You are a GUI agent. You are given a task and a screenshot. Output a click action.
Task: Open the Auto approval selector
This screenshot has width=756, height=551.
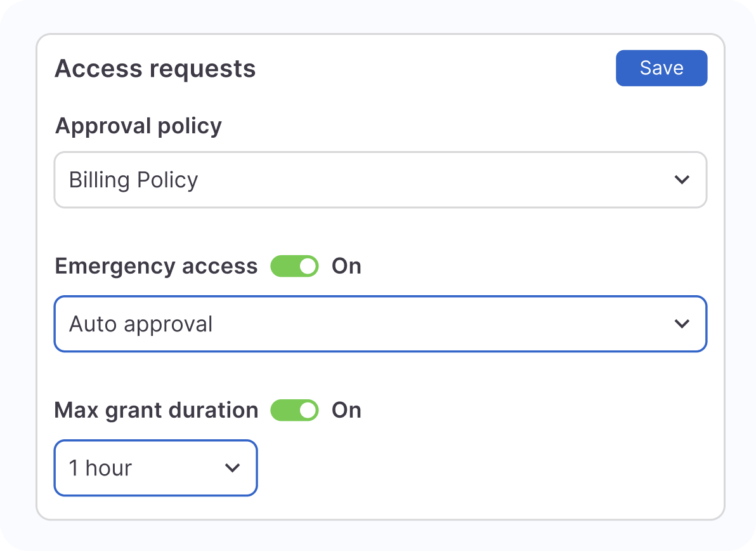click(381, 324)
